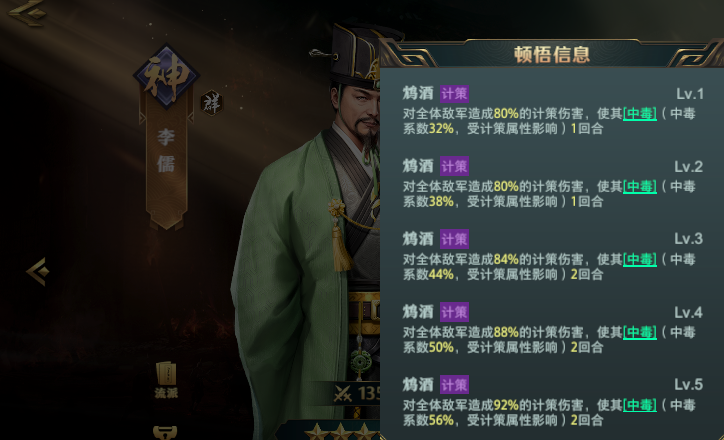Screen dimensions: 724x440
Task: Open the [中毒] link in Lv.1 description
Action: tap(640, 114)
